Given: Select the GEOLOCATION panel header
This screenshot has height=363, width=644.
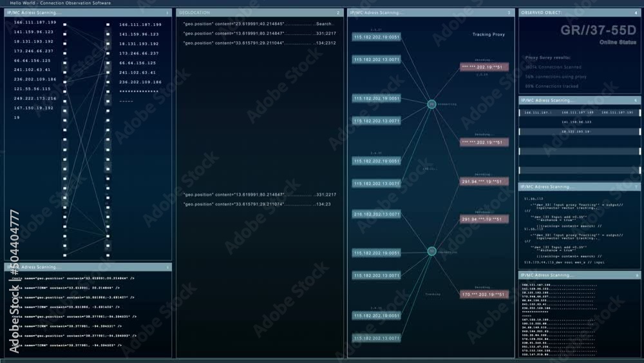Looking at the screenshot, I should (260, 13).
